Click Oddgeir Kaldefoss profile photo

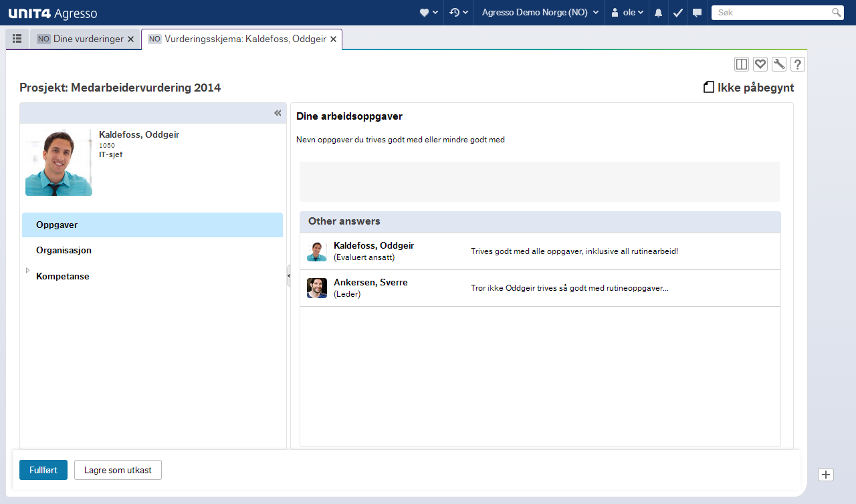58,162
